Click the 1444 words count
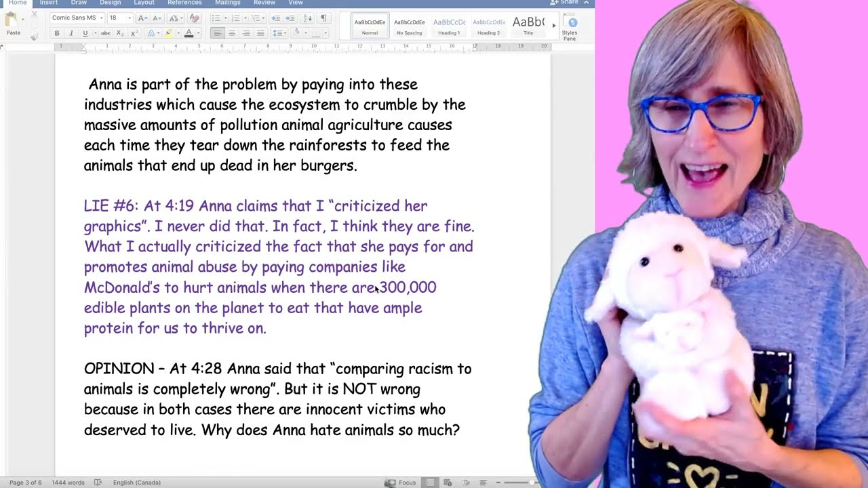Screen dimensions: 868x488 coord(67,483)
